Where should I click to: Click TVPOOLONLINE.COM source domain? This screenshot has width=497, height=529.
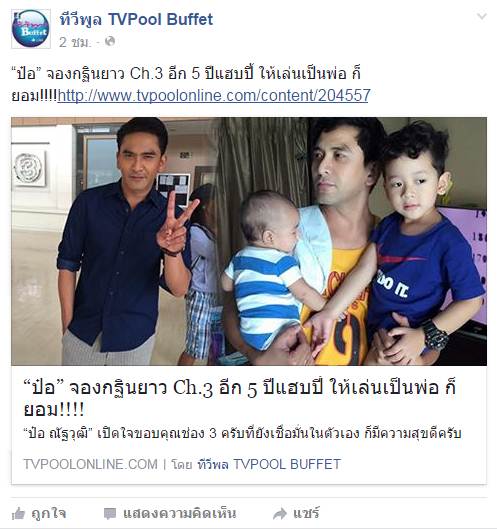pos(90,464)
